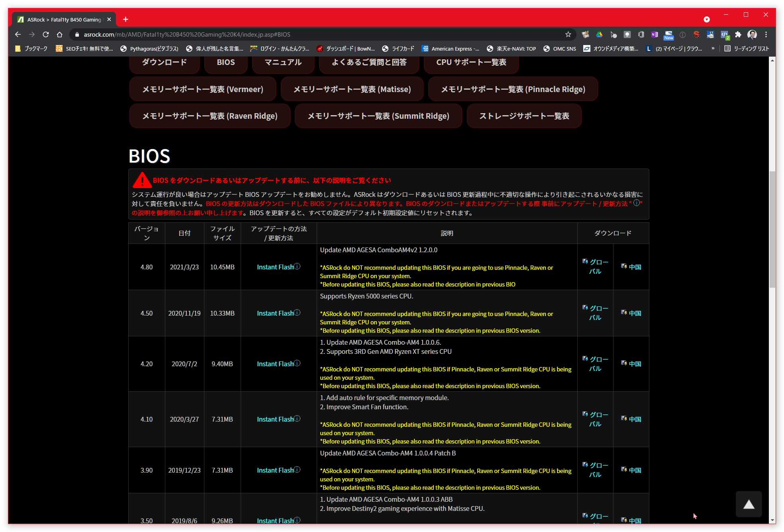Viewport: 784px width, 532px height.
Task: Select the 10.33MB file size cell
Action: click(x=222, y=313)
